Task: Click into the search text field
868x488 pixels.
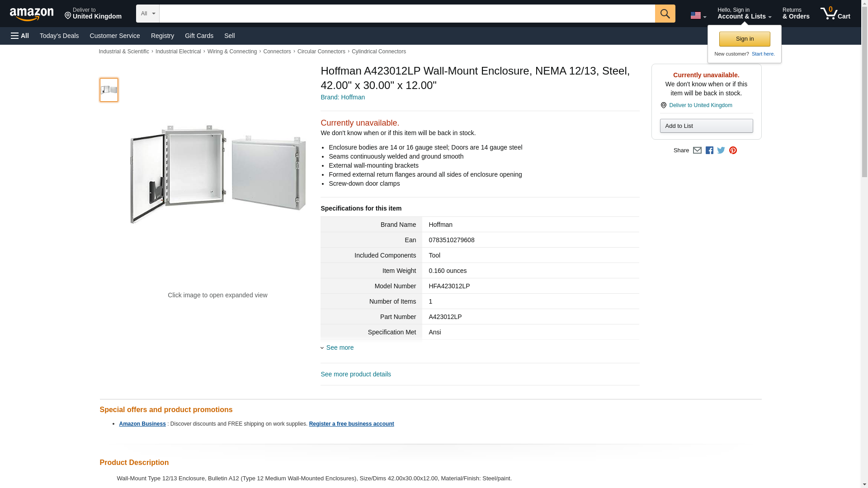Action: coord(407,14)
